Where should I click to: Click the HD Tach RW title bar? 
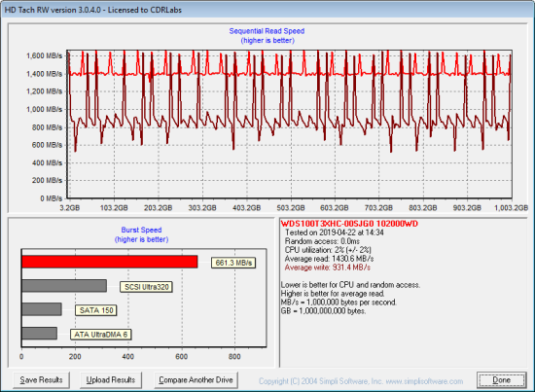tap(267, 10)
